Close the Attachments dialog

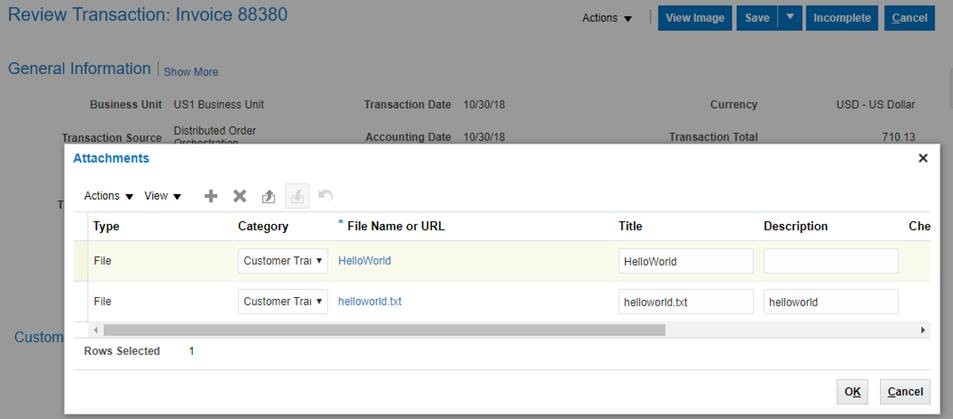click(923, 158)
